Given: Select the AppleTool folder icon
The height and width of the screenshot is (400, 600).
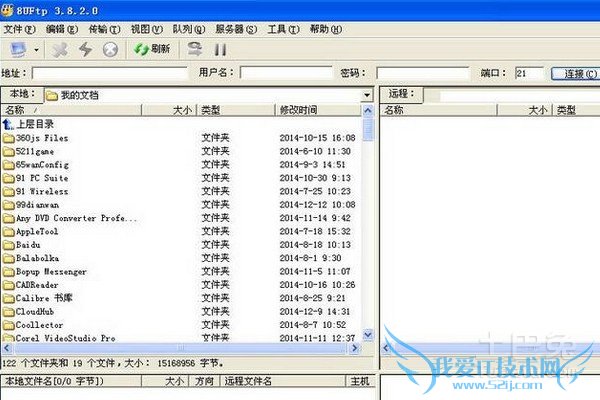Looking at the screenshot, I should (8, 232).
